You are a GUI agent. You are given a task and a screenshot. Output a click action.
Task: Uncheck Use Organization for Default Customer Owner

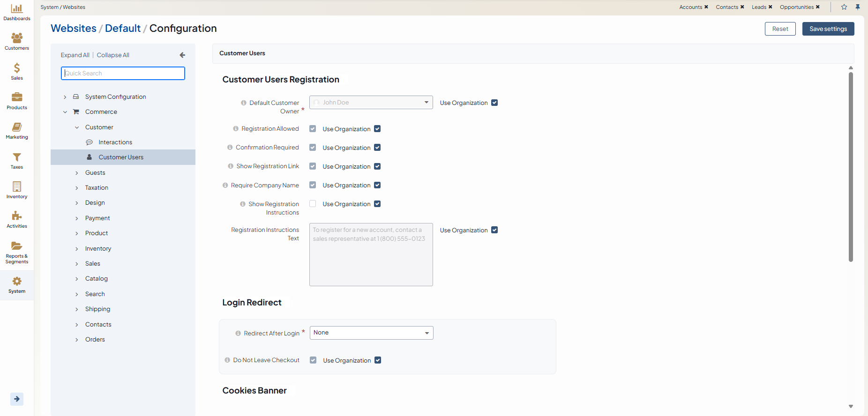(494, 103)
